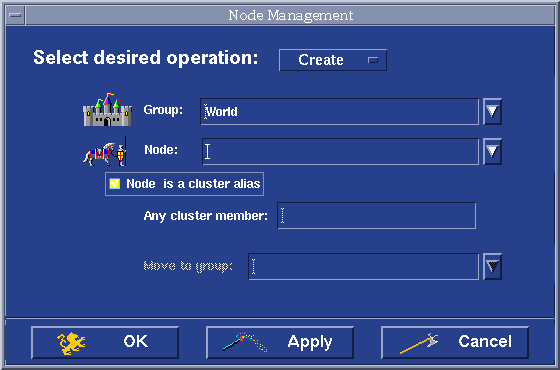
Task: Focus the Any cluster member field
Action: tap(376, 216)
